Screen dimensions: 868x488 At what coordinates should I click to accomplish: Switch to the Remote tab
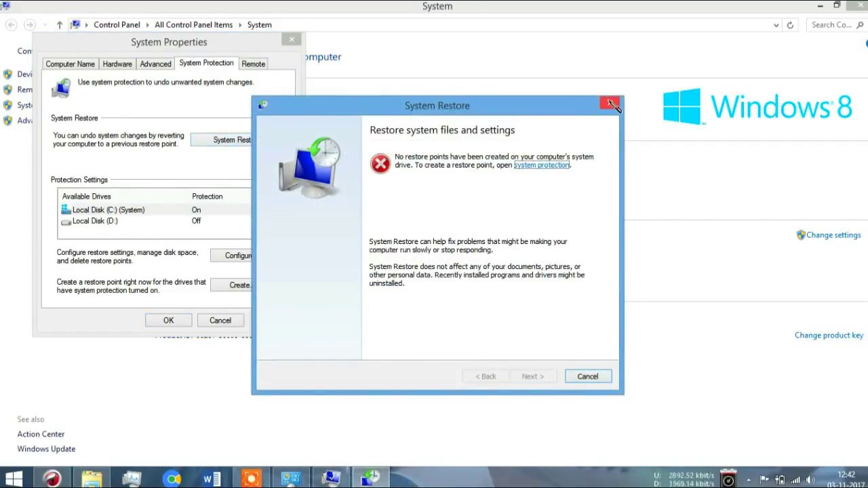[x=253, y=64]
